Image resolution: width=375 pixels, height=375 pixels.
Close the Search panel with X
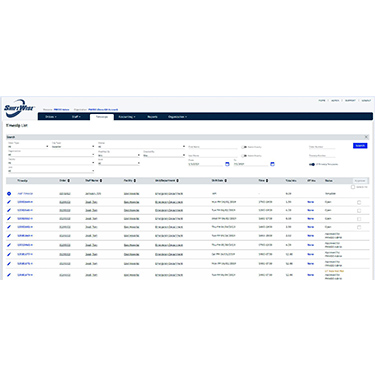pos(366,137)
